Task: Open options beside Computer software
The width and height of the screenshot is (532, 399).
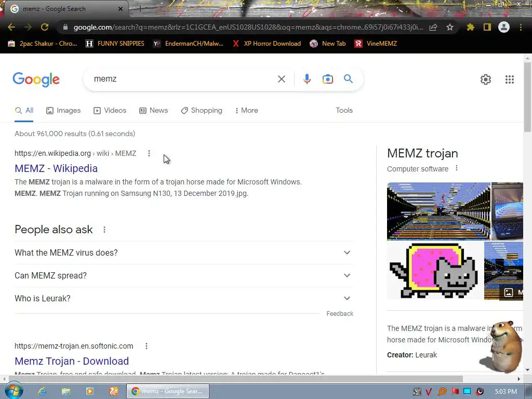Action: coord(457,168)
